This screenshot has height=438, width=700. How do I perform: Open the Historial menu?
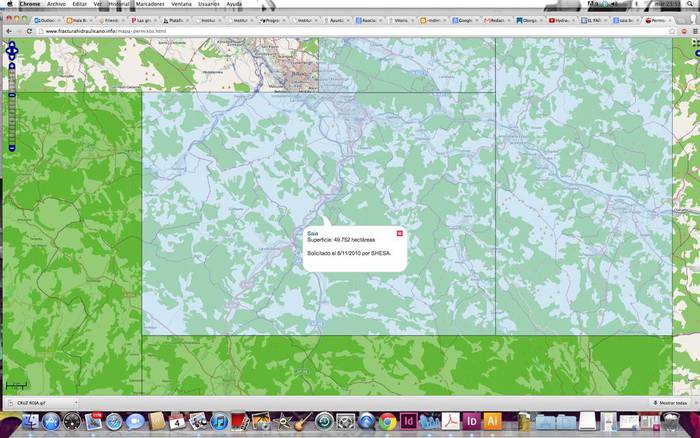pos(119,5)
